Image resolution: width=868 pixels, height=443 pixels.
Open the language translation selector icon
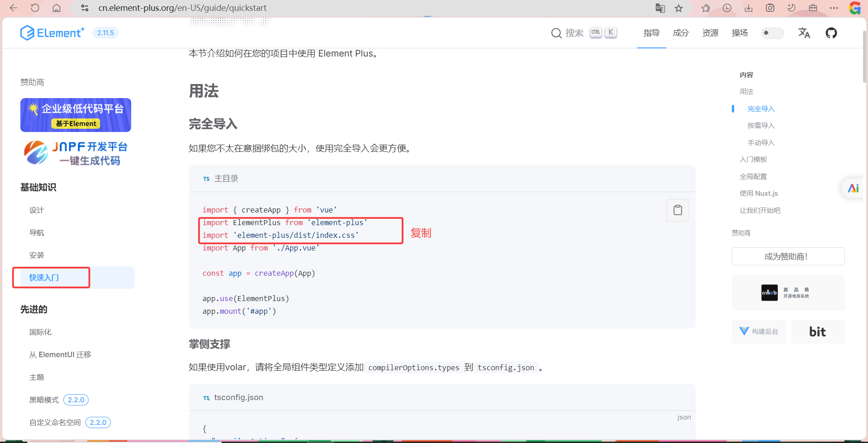click(x=804, y=33)
